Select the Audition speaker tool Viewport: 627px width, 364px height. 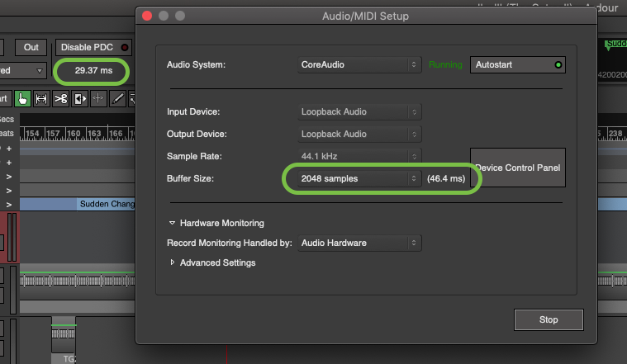[x=80, y=98]
